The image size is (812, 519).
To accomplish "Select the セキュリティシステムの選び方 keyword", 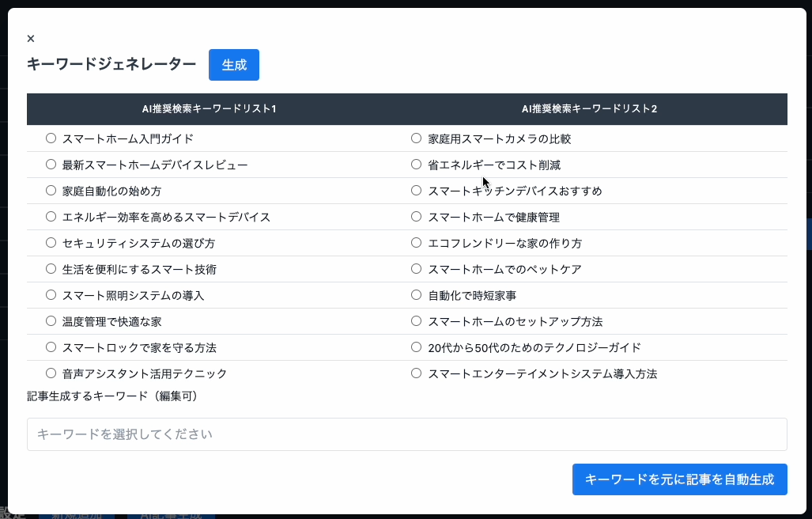I will coord(51,242).
